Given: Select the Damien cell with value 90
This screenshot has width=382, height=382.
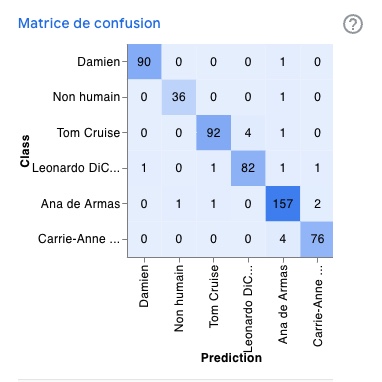Looking at the screenshot, I should (144, 62).
